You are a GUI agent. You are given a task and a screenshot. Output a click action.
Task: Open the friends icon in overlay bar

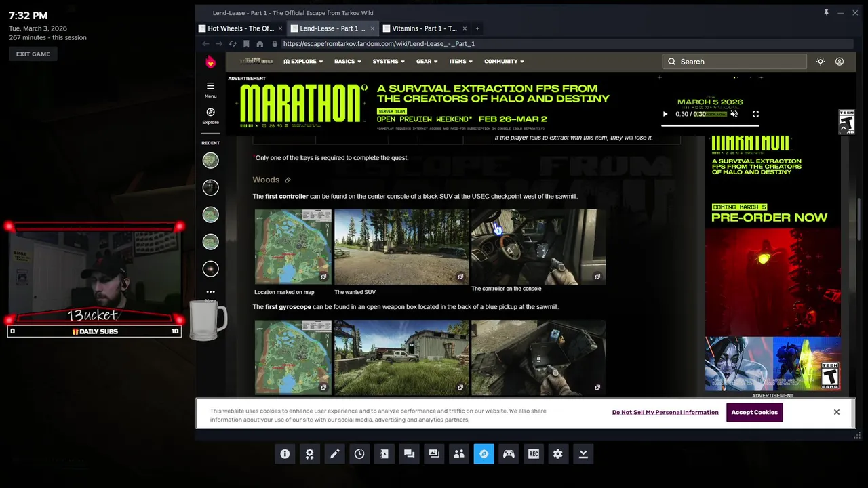pyautogui.click(x=459, y=454)
